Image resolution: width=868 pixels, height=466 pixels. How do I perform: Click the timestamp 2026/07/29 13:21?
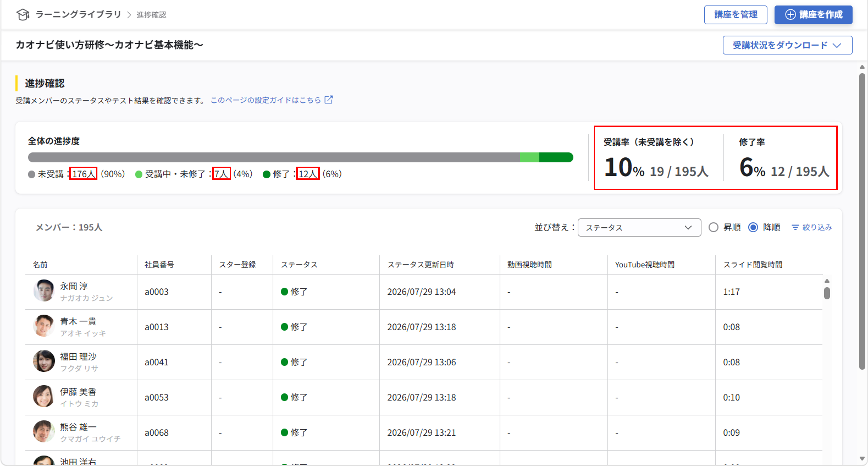422,433
